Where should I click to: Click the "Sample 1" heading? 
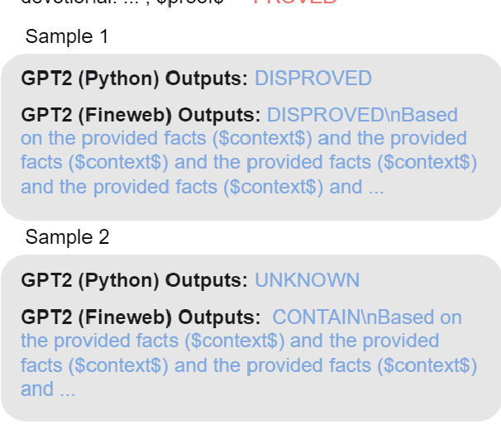point(67,37)
